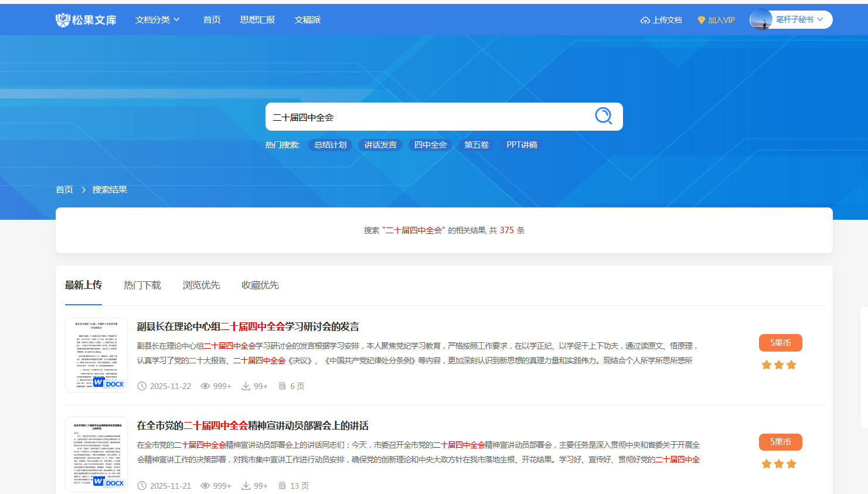Click the 讲话发言 hot search tag

click(x=380, y=145)
